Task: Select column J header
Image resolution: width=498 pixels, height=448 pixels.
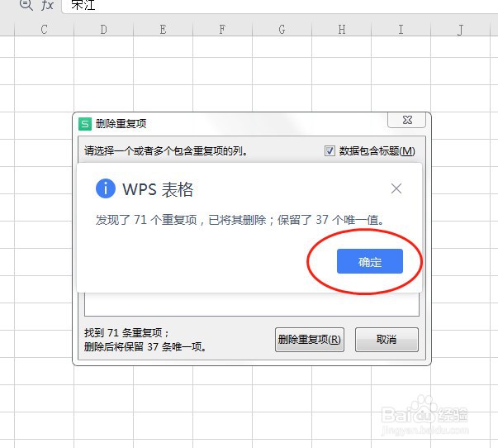Action: [x=460, y=30]
